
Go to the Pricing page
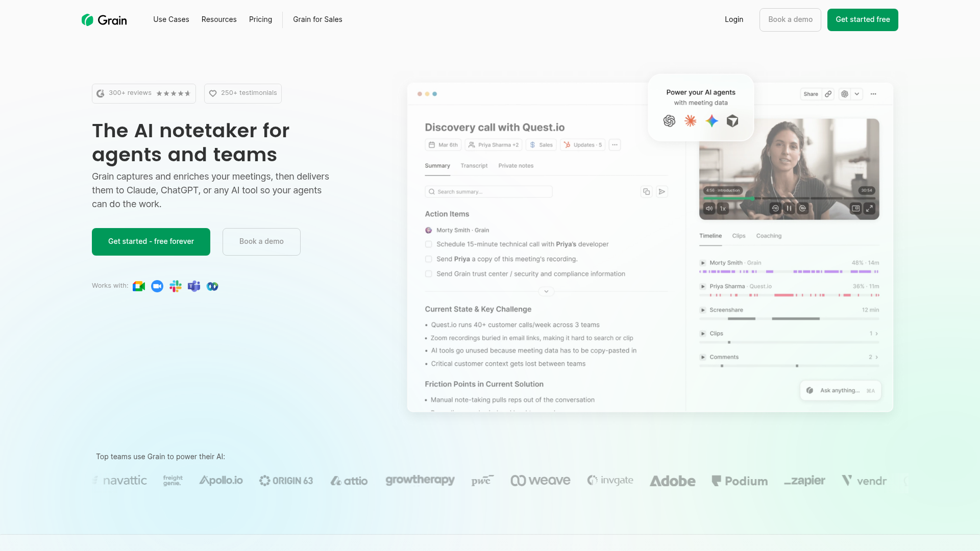[x=260, y=19]
